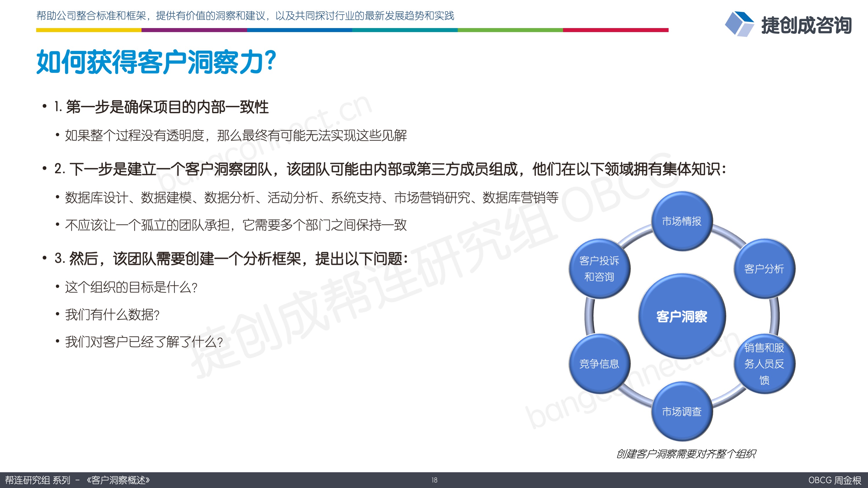Click the 销售和服务人员反馈 circle
The width and height of the screenshot is (868, 488).
pos(764,364)
